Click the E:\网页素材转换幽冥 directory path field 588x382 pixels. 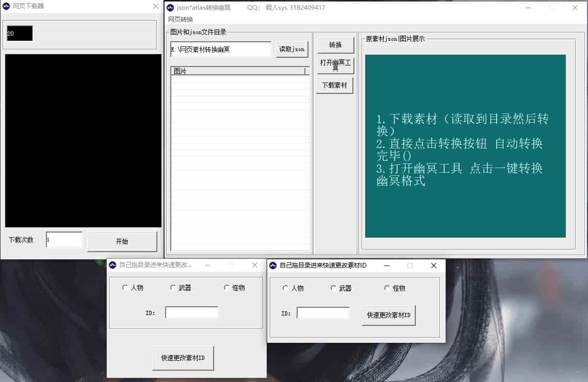click(220, 49)
